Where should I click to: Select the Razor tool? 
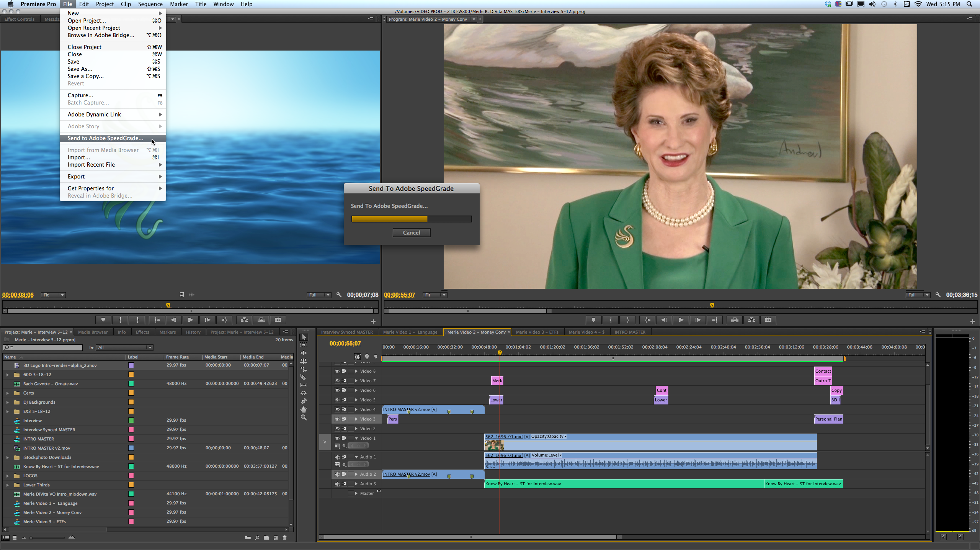tap(304, 377)
